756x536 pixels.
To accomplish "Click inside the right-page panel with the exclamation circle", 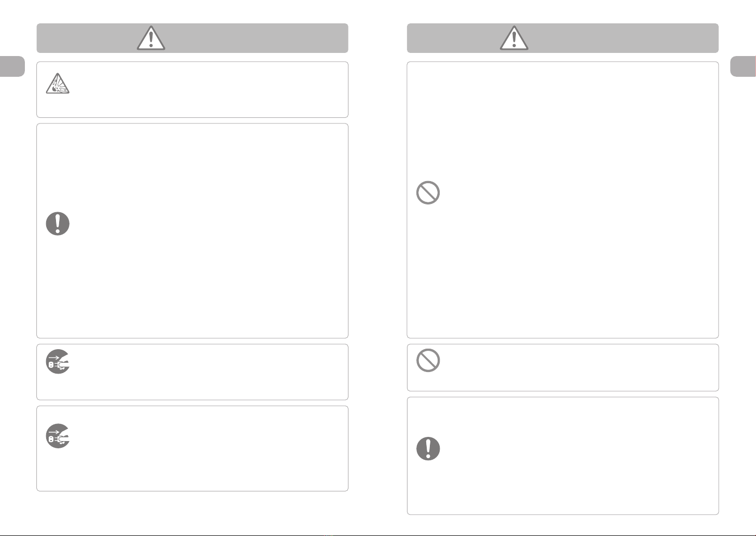I will coord(576,456).
